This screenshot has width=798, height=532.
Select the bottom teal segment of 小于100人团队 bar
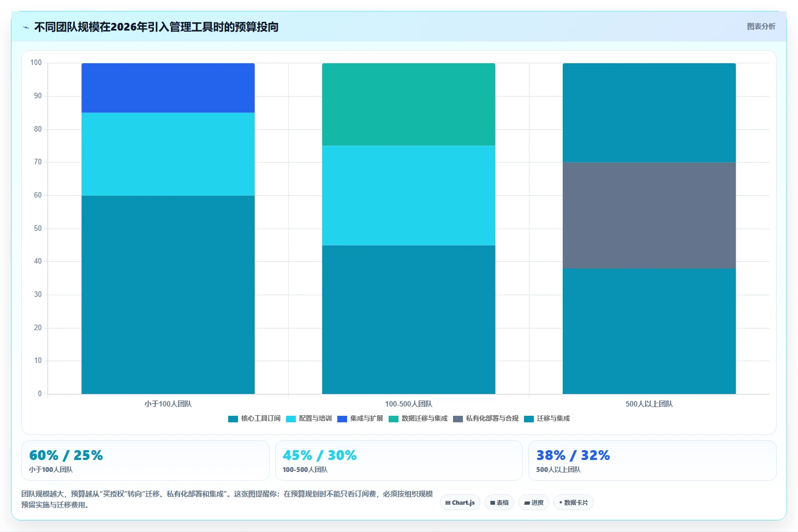(168, 295)
